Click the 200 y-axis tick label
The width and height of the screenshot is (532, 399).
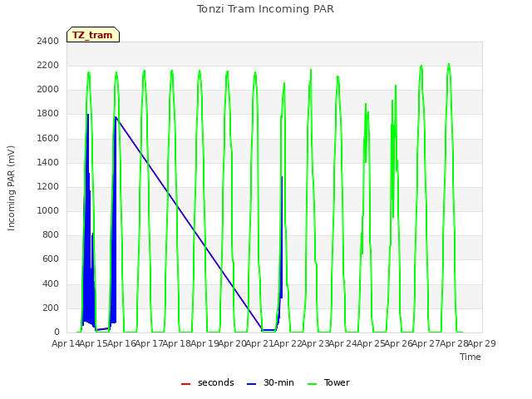[x=51, y=308]
